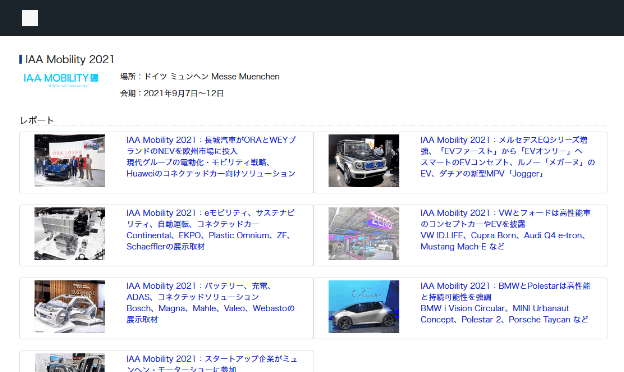
Task: Click the white square logo in header
Action: (x=30, y=18)
